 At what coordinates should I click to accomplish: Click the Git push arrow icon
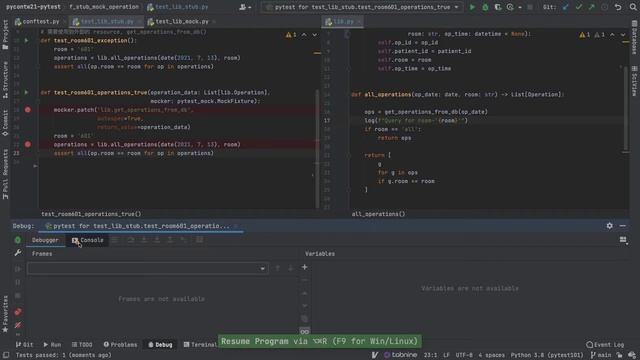[591, 7]
